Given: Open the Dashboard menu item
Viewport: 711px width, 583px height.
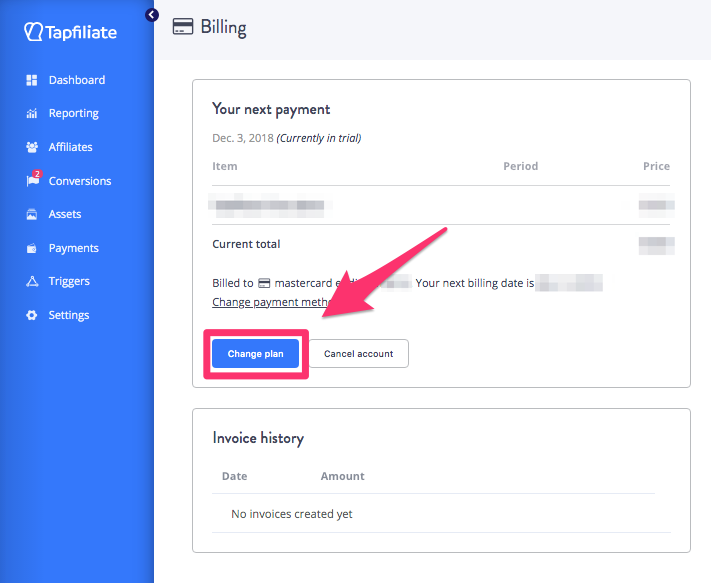Looking at the screenshot, I should pos(77,80).
